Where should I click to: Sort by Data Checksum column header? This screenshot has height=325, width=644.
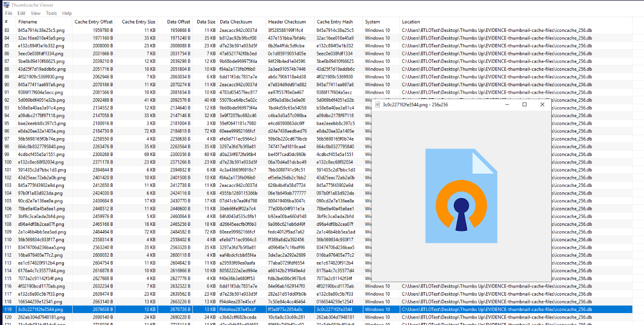(x=241, y=22)
